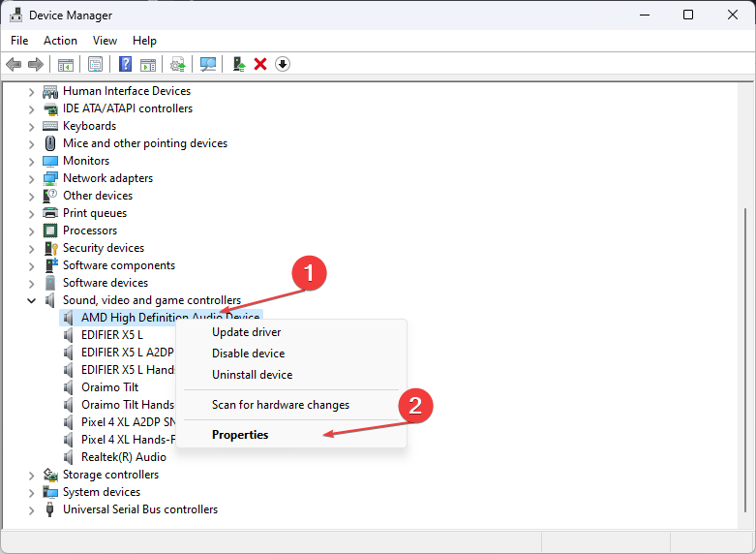Click the Monitors category icon
756x554 pixels.
50,161
